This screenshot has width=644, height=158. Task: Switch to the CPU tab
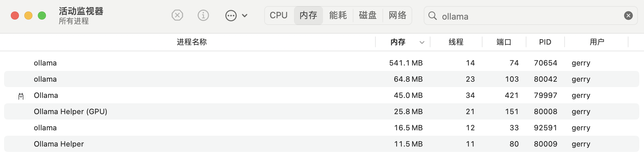coord(279,15)
